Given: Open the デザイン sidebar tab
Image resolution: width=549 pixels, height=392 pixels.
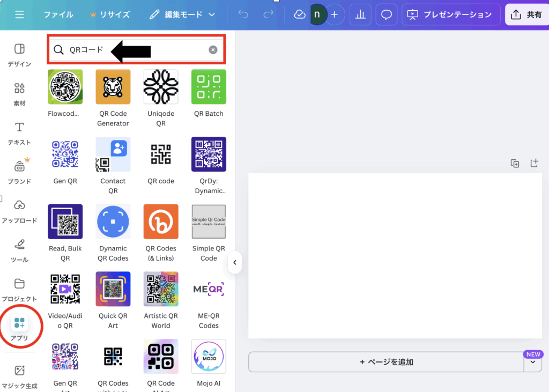Looking at the screenshot, I should tap(20, 55).
